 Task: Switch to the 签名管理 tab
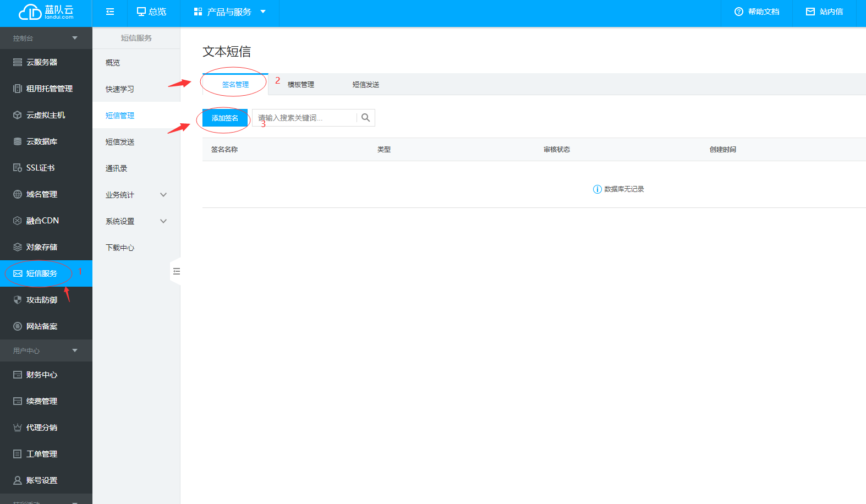pos(235,84)
